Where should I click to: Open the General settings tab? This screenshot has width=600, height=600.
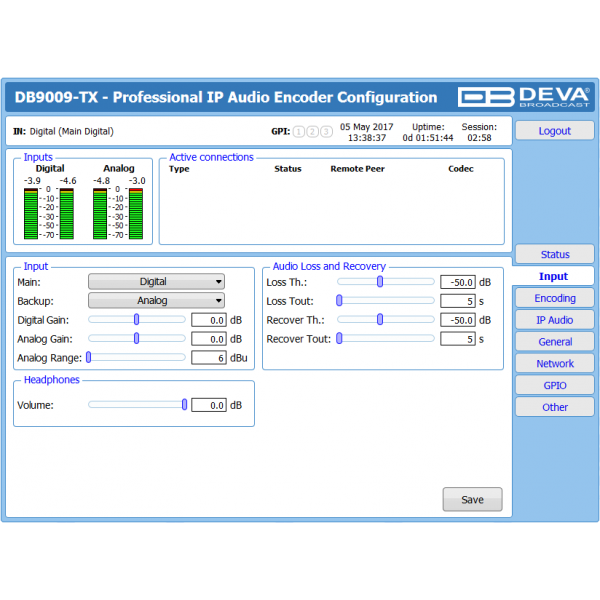(x=554, y=341)
